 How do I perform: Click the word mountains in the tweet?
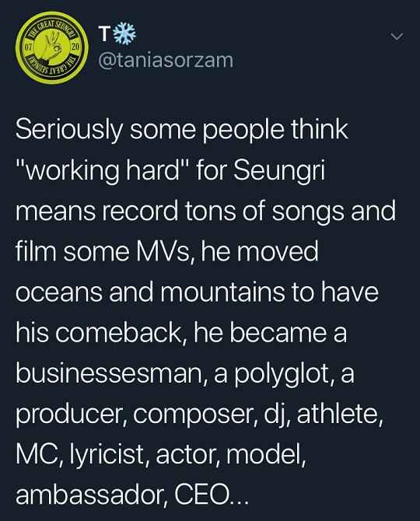222,292
